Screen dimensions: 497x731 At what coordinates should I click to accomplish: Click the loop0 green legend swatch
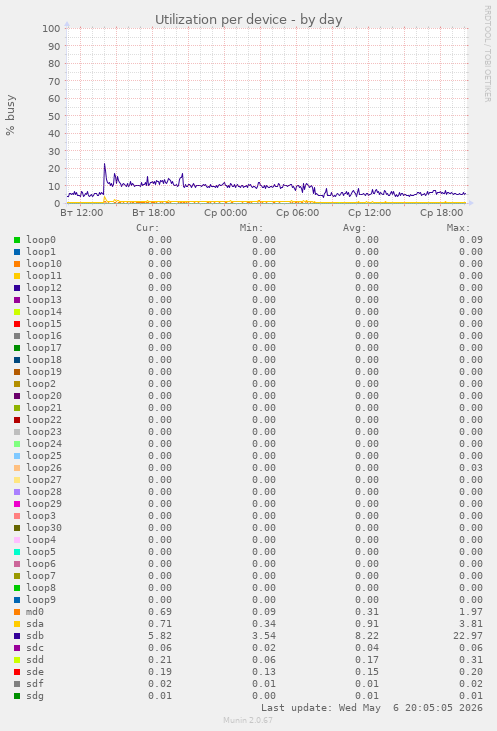tap(17, 240)
